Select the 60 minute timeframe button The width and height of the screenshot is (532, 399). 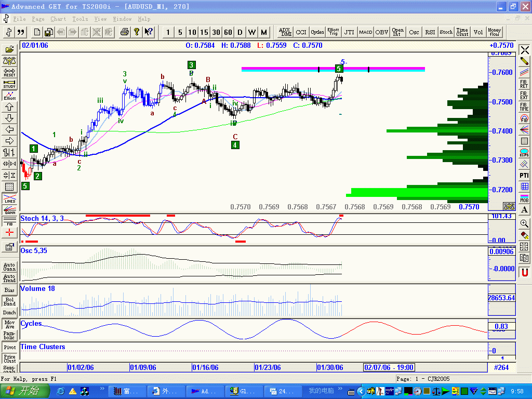coord(228,32)
